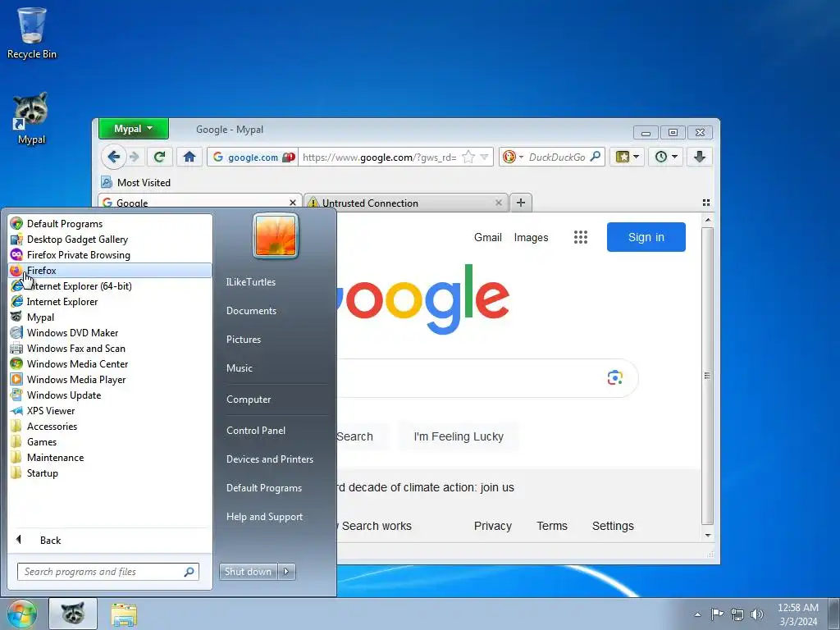840x630 pixels.
Task: Open the Gmail link
Action: (487, 237)
